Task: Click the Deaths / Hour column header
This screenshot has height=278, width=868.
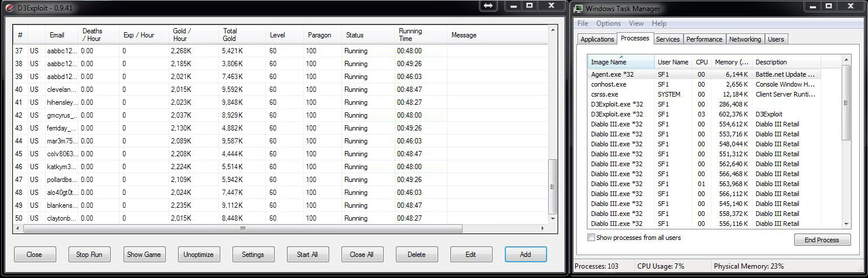Action: point(99,35)
